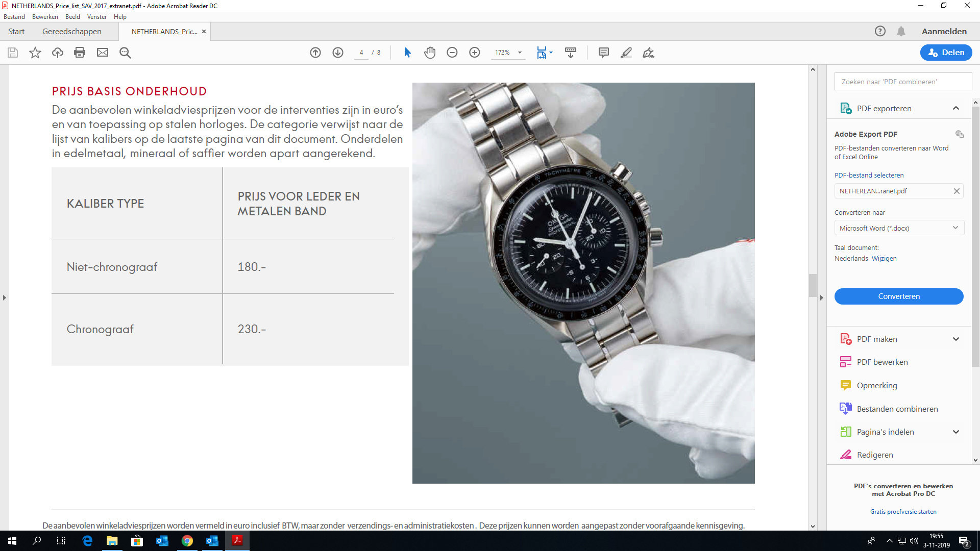The image size is (980, 551).
Task: Open the zoom percentage dropdown
Action: coord(520,53)
